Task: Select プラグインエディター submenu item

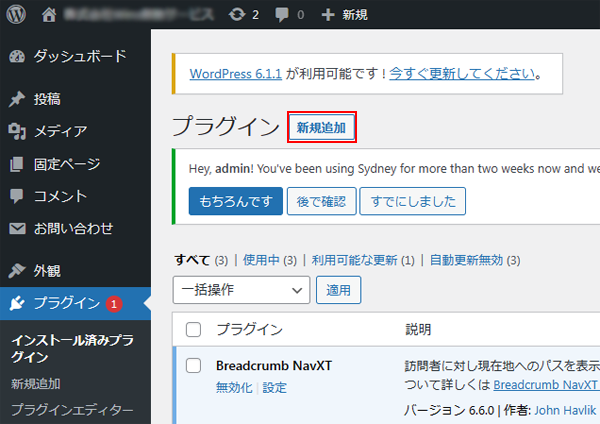Action: click(x=72, y=409)
